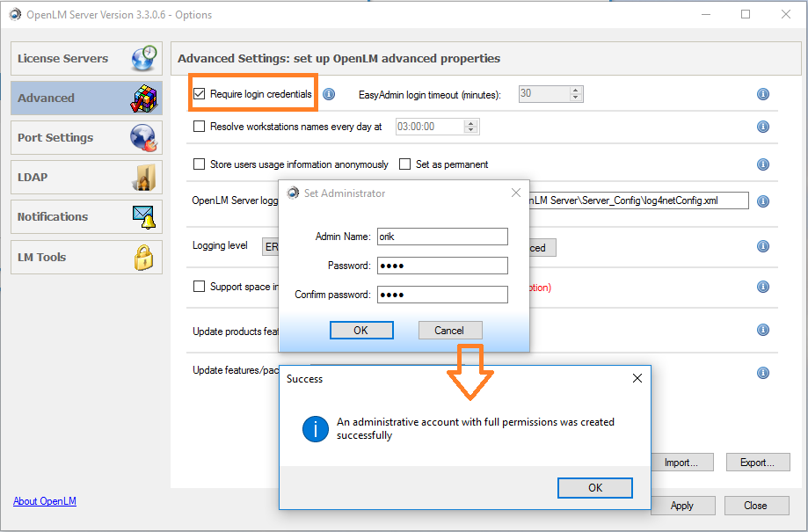Open the LDAP settings section
The width and height of the screenshot is (808, 532).
coord(86,178)
